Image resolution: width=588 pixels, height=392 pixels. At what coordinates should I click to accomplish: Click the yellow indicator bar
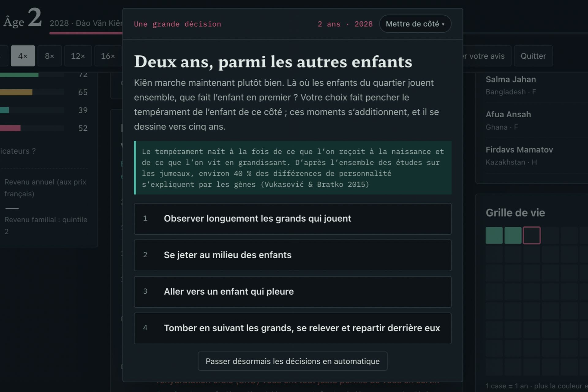16,92
